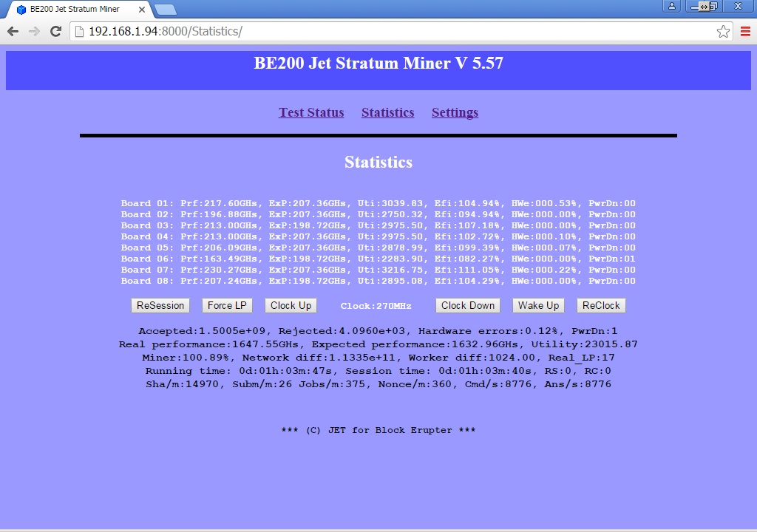This screenshot has width=757, height=532.
Task: Click the Force LP button
Action: [x=227, y=306]
